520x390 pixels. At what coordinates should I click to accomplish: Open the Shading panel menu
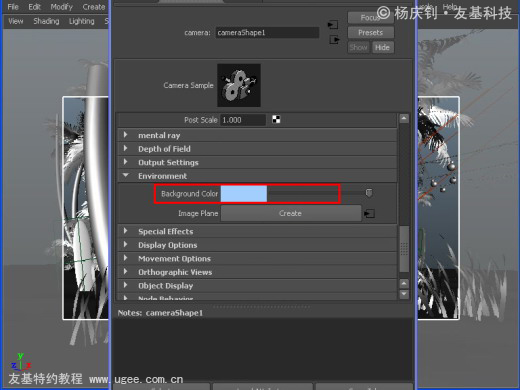click(46, 21)
